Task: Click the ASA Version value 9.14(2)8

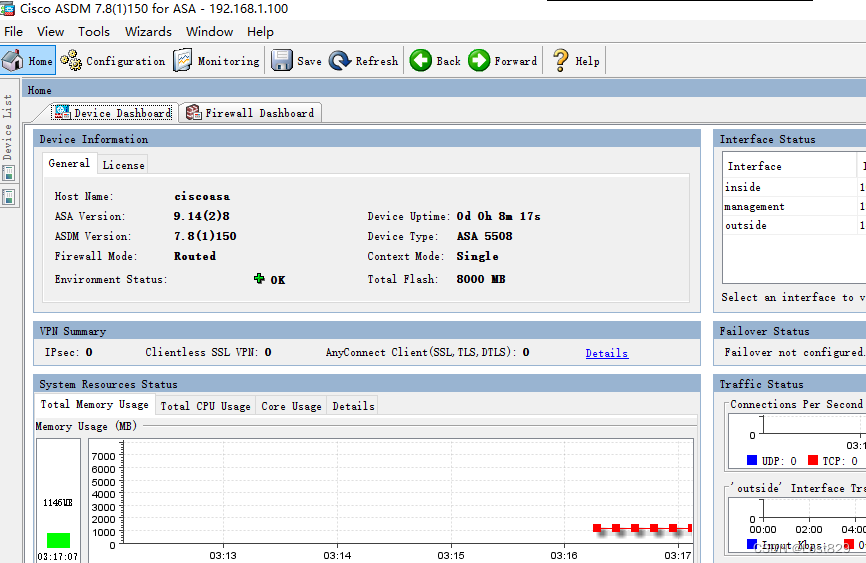Action: pyautogui.click(x=202, y=216)
